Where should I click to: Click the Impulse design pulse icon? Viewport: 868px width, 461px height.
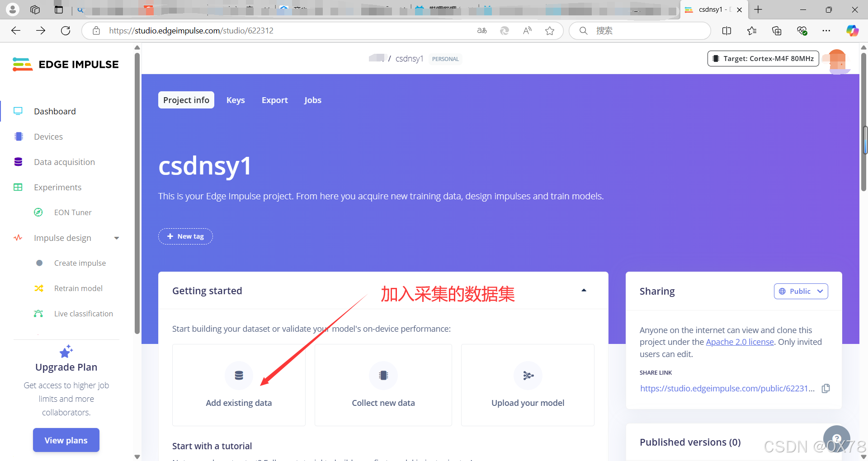tap(18, 238)
